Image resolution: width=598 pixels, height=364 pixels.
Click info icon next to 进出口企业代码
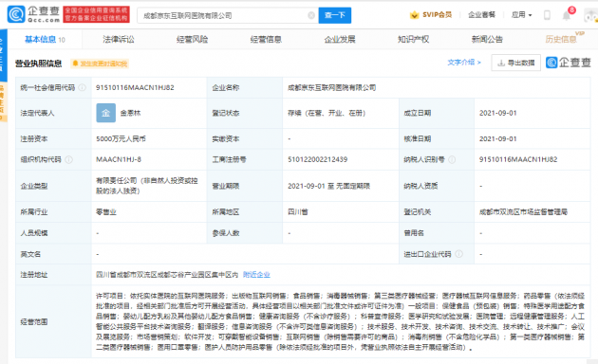[x=458, y=254]
